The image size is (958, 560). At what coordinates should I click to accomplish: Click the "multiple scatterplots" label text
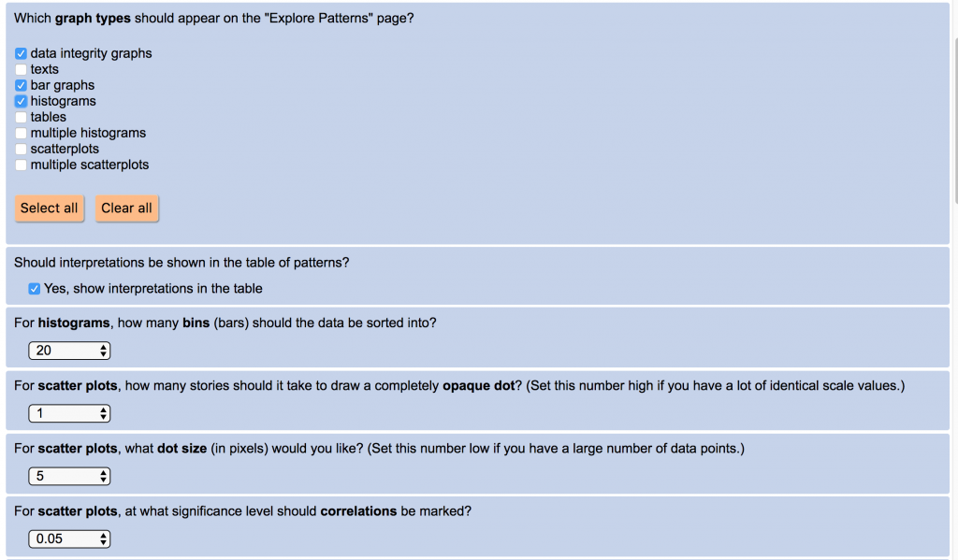(90, 165)
